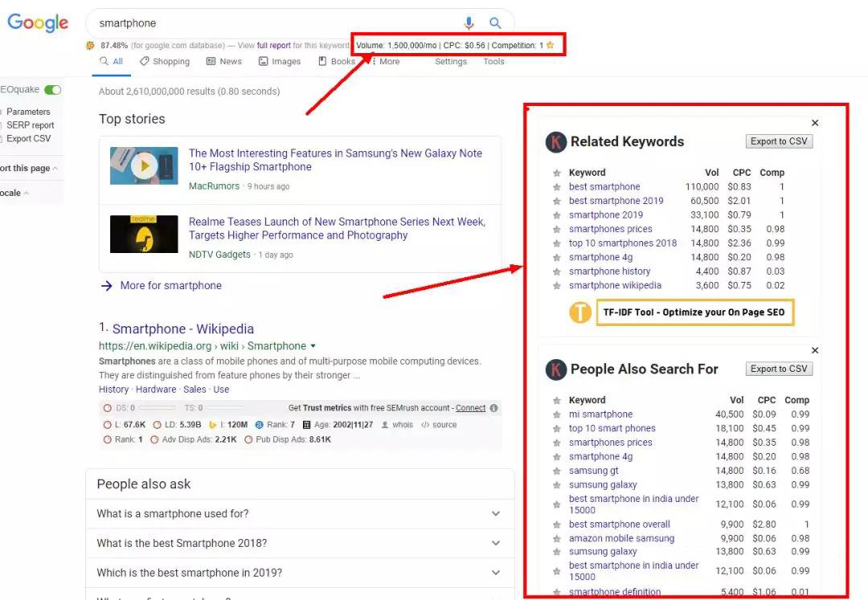The image size is (868, 600).
Task: Click the voice search microphone icon
Action: click(x=469, y=22)
